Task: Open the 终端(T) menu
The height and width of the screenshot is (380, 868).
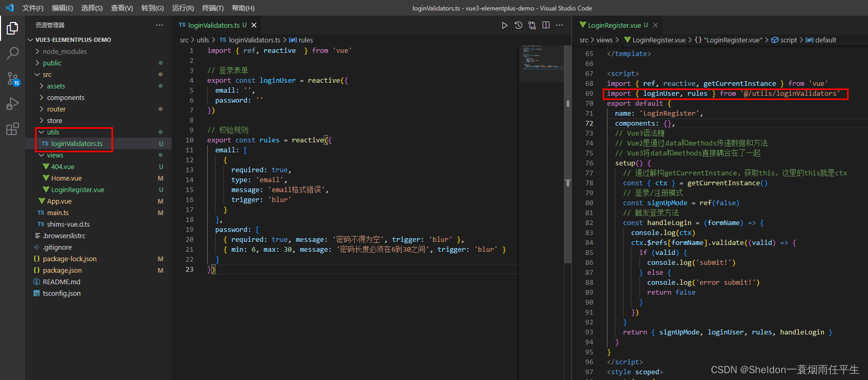Action: pyautogui.click(x=212, y=8)
